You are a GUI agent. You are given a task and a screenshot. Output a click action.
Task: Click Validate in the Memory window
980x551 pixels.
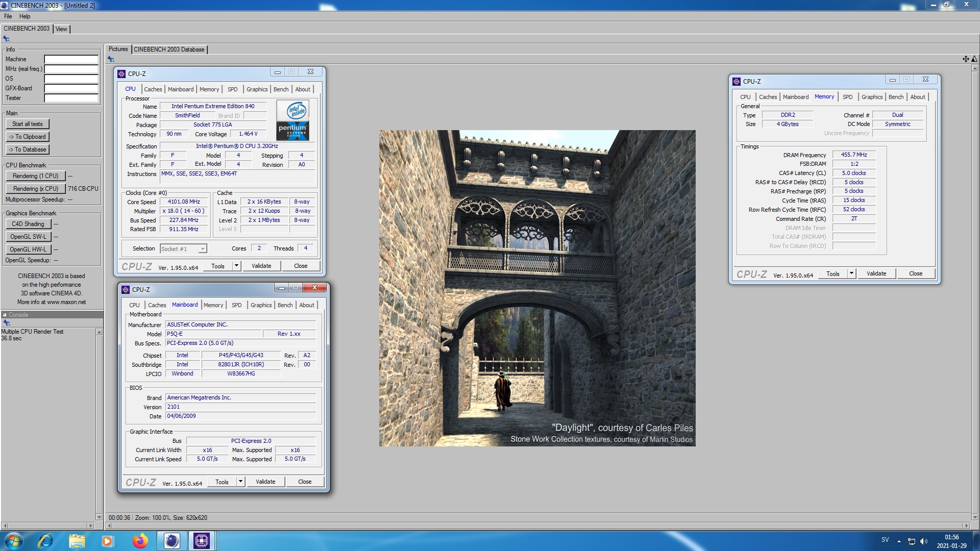click(876, 273)
